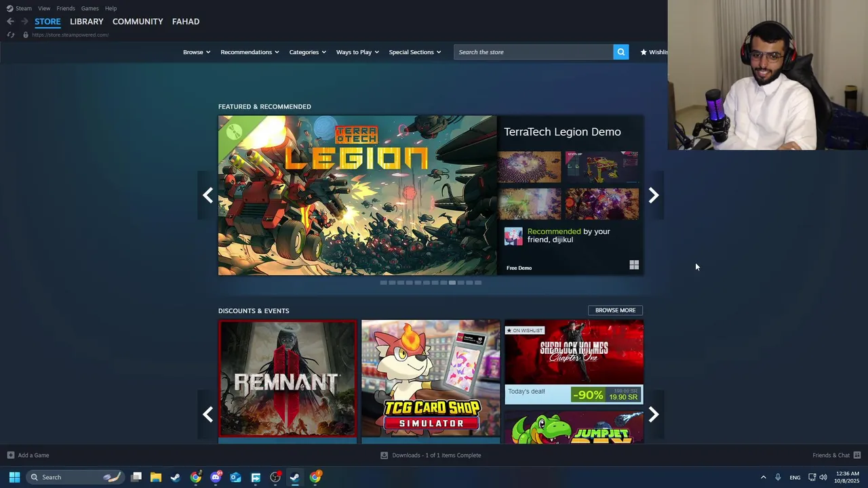Click the Friends & Chat label
Screen dimensions: 868x488
click(831, 455)
